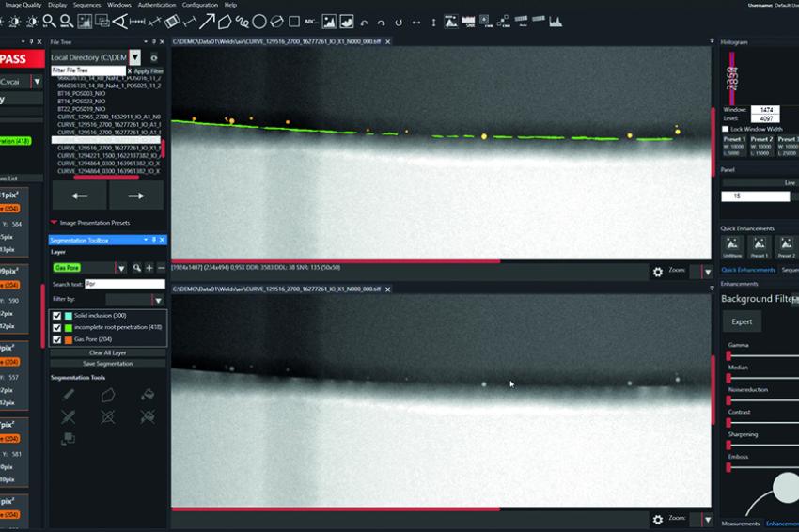Toggle incomplete root penetration (410) checkbox
Screen dimensions: 799x532
[56, 328]
